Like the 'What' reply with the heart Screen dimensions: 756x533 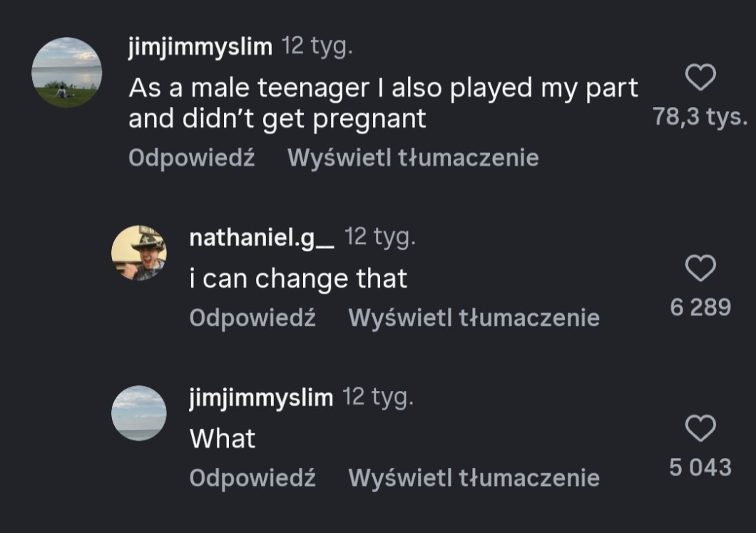coord(700,429)
